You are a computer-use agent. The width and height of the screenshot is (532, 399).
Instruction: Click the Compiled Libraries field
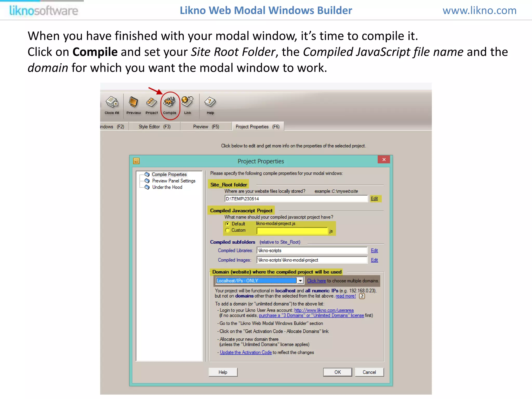[312, 250]
